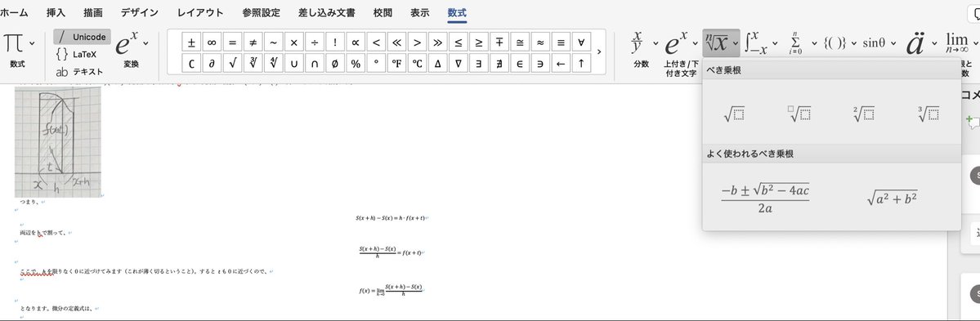This screenshot has width=980, height=321.
Task: Insert the identical-to (≡) symbol
Action: click(562, 42)
